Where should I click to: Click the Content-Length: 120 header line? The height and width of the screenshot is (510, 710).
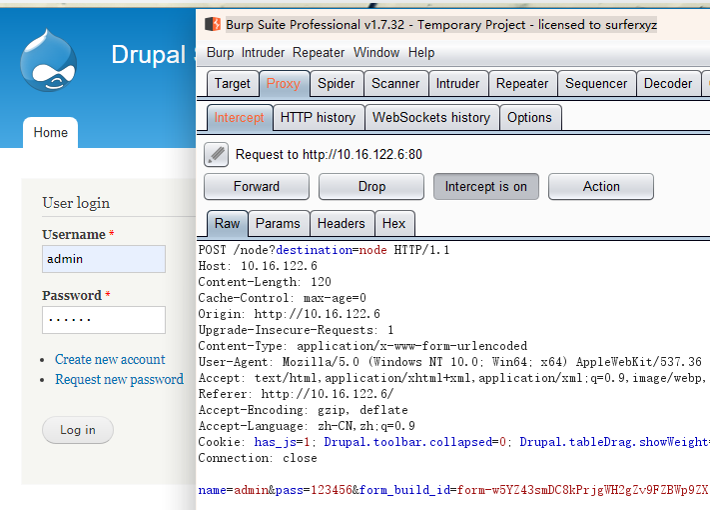pyautogui.click(x=265, y=282)
